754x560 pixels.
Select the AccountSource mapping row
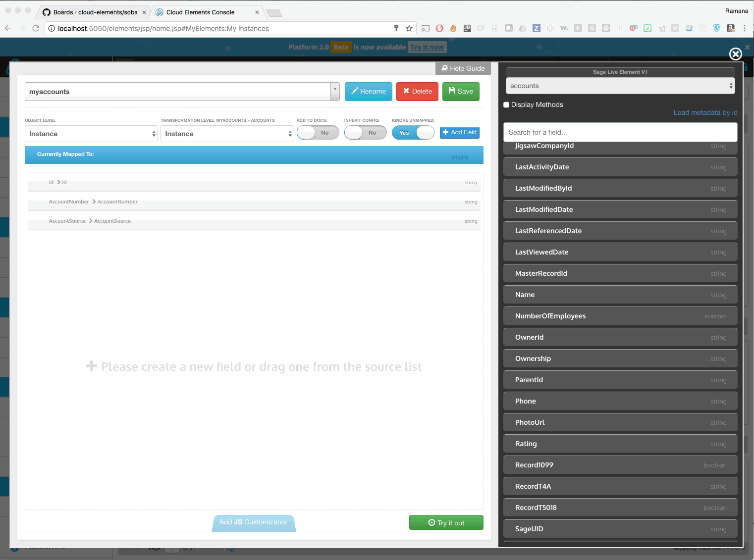[254, 221]
